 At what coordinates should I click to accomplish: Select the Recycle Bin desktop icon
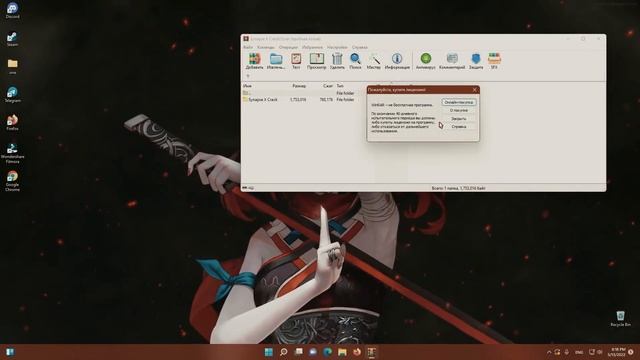pos(620,318)
